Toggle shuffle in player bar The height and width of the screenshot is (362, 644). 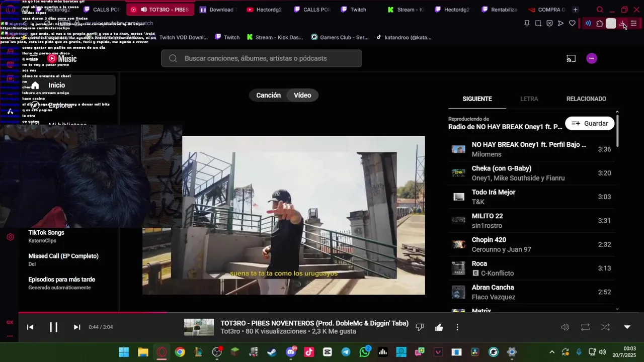605,327
